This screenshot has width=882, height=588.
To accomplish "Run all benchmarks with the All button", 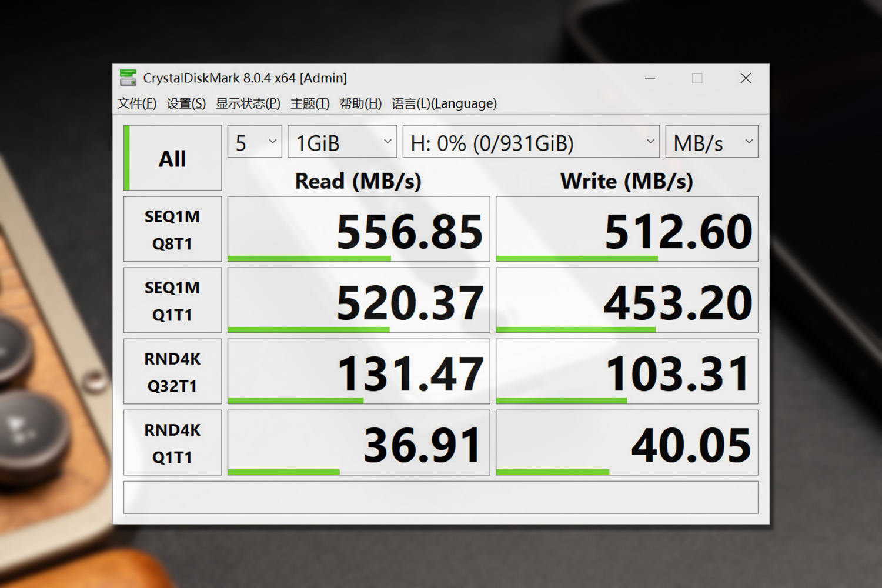I will click(172, 158).
